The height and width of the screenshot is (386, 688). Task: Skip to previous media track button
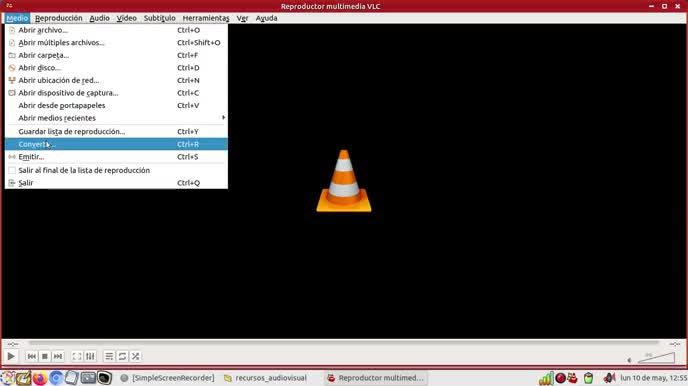coord(32,357)
